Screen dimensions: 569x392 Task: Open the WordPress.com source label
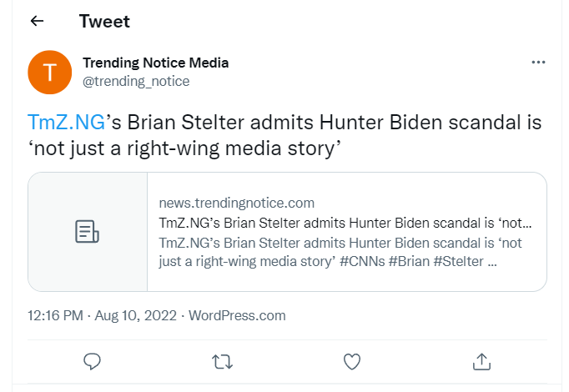[237, 315]
